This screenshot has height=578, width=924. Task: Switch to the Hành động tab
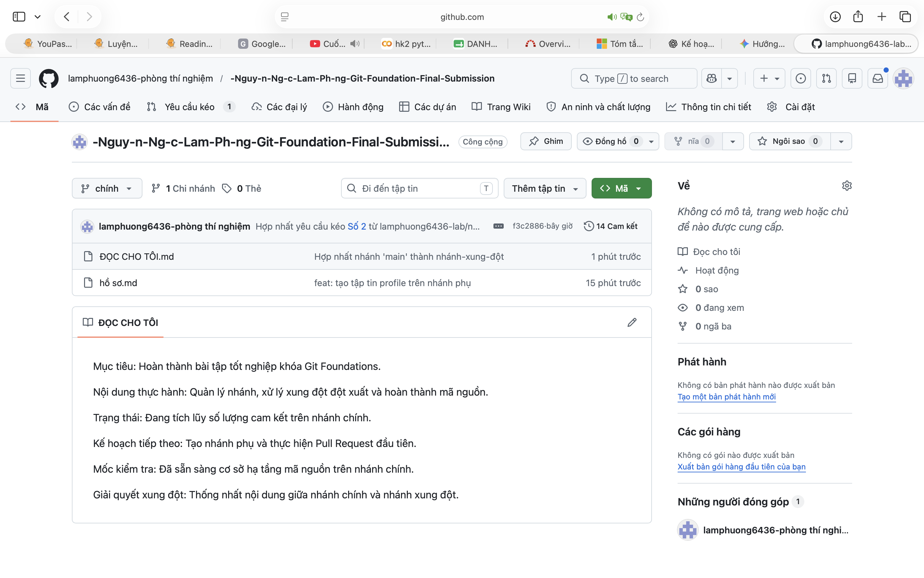pos(353,107)
